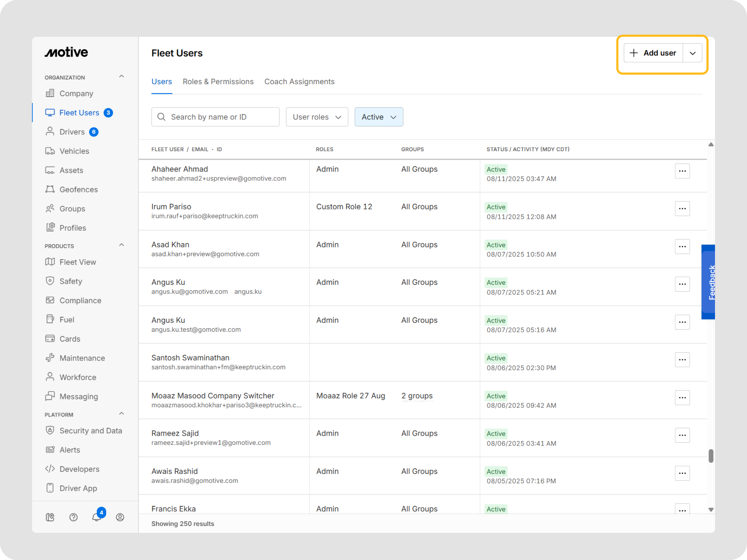Switch to Coach Assignments tab
Screen dimensions: 747x560
pos(299,82)
